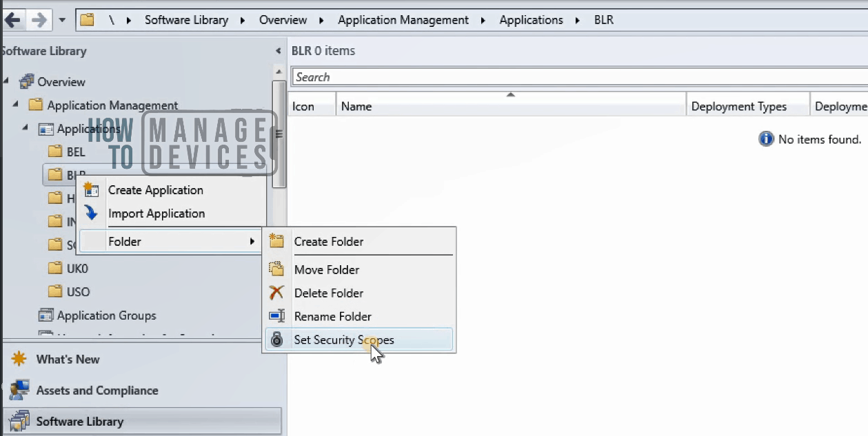The image size is (868, 436).
Task: Select the Application Groups node
Action: tap(106, 315)
